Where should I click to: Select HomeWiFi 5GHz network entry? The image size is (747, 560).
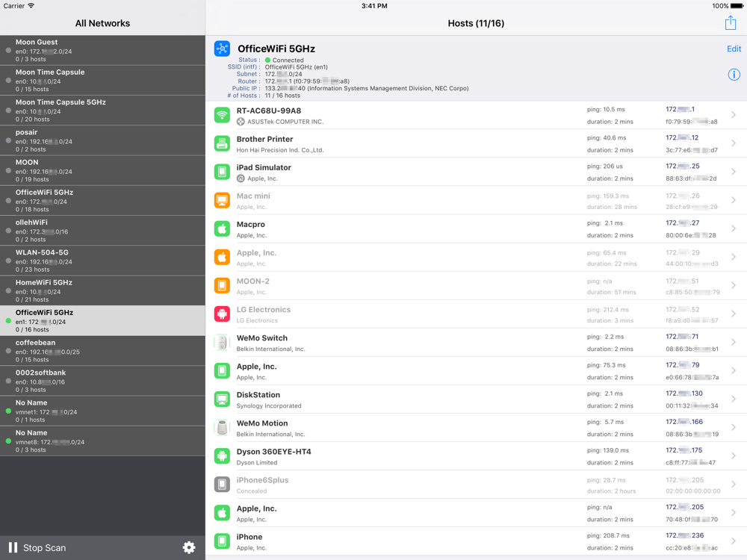click(102, 290)
